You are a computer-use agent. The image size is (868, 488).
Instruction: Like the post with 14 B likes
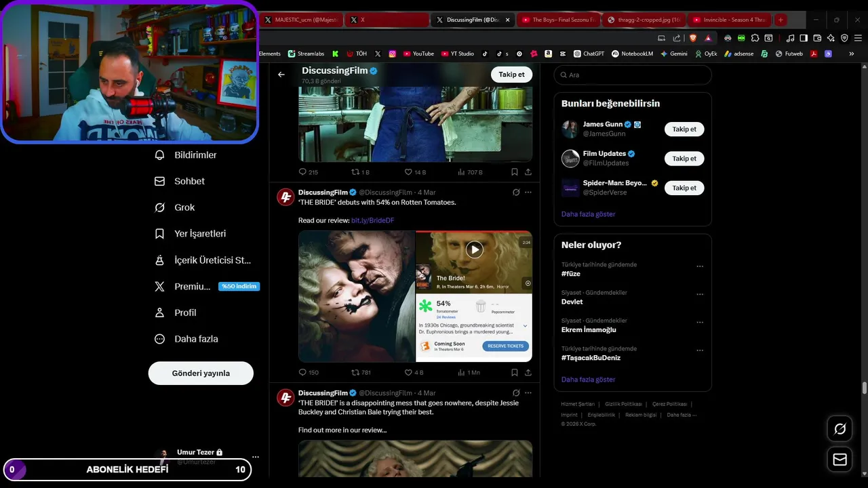[x=415, y=172]
